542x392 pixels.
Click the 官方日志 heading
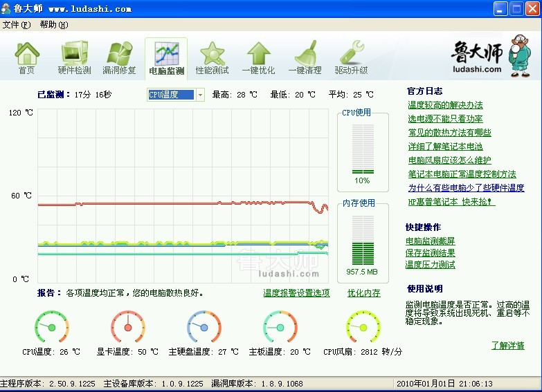pyautogui.click(x=425, y=91)
